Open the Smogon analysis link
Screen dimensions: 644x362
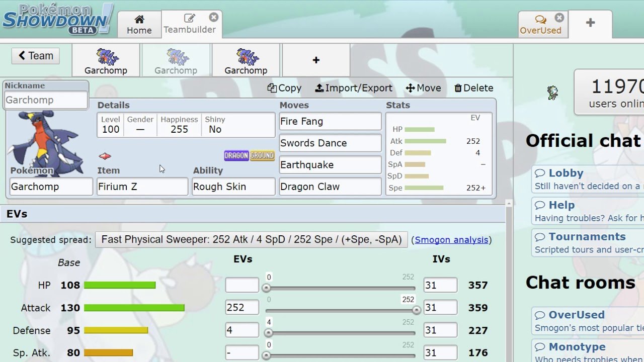451,240
